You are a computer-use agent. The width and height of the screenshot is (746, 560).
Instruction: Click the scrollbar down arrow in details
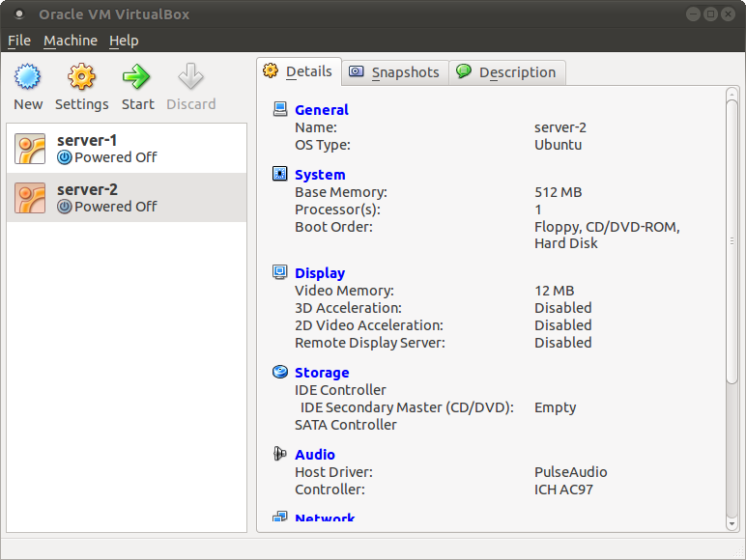pyautogui.click(x=732, y=524)
